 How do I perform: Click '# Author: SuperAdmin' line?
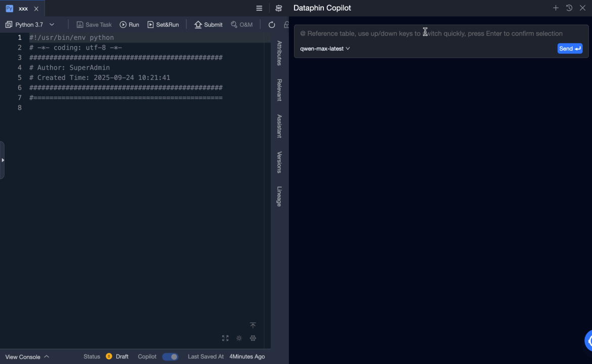click(69, 68)
